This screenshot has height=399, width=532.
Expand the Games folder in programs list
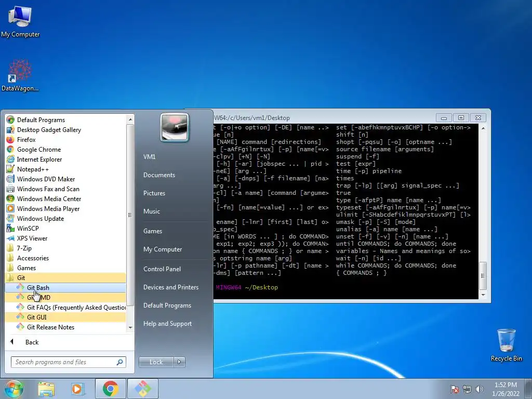66,268
